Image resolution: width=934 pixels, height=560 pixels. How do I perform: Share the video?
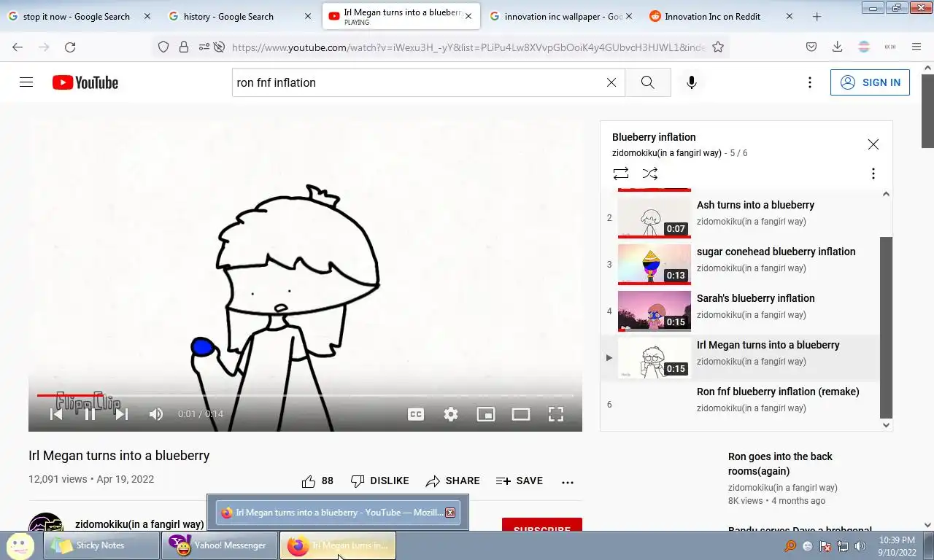point(453,481)
